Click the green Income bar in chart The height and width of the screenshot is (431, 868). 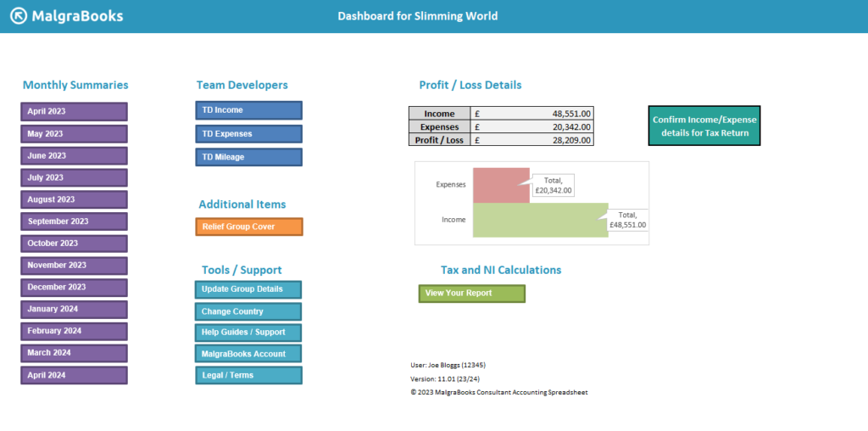tap(540, 220)
